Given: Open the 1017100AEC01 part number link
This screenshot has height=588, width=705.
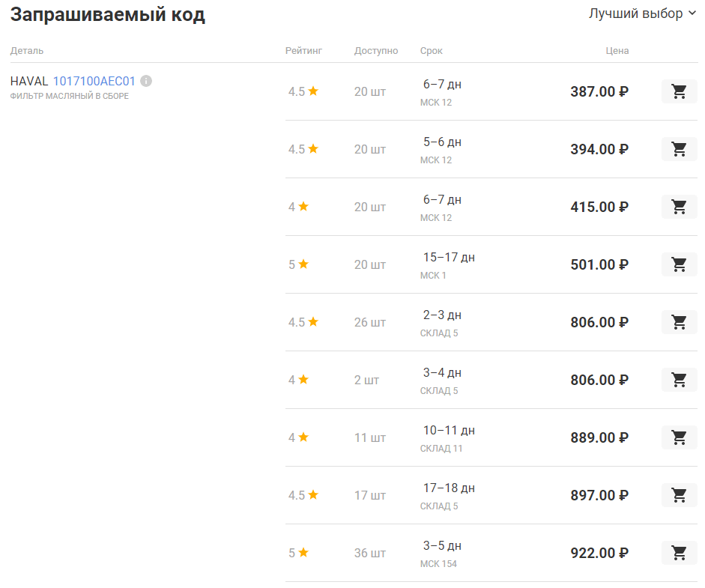Looking at the screenshot, I should point(94,81).
